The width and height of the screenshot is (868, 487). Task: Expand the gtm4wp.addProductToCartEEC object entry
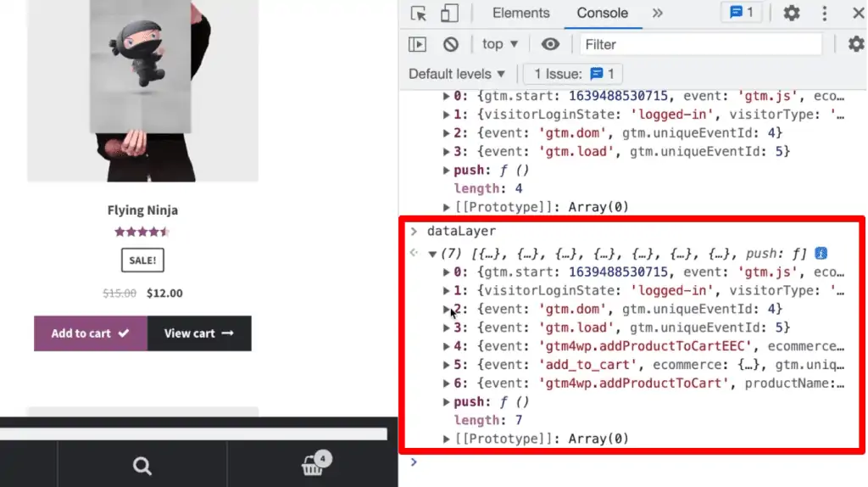click(x=448, y=346)
